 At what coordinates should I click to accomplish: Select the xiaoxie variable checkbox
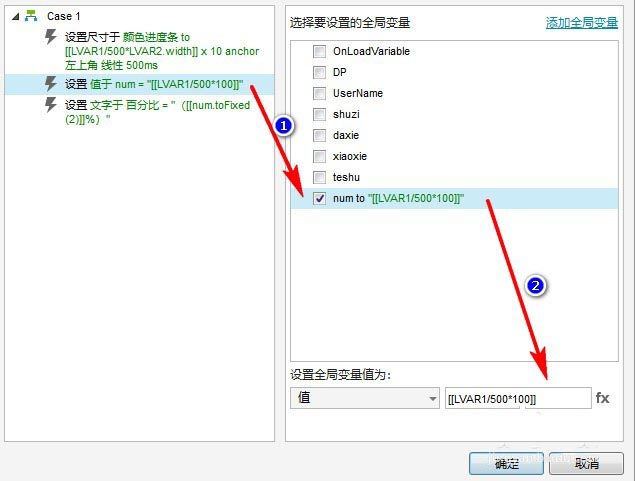(319, 156)
